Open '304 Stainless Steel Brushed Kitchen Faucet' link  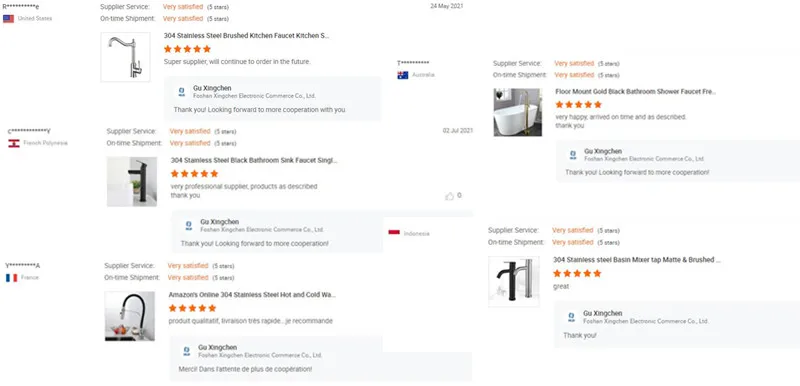(x=246, y=36)
